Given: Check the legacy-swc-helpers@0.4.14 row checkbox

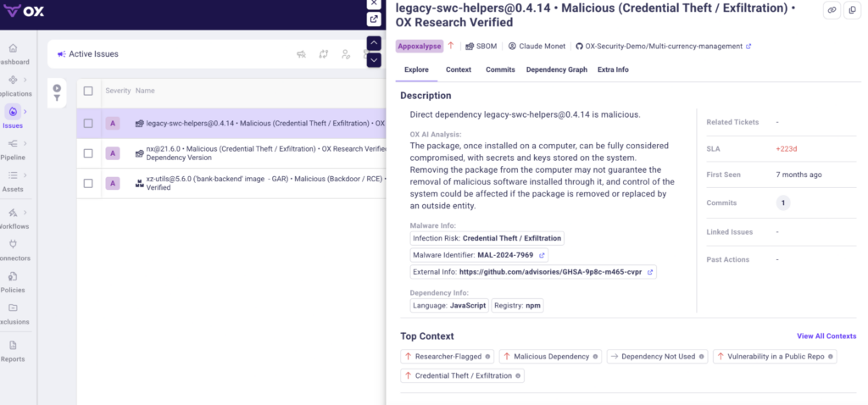Looking at the screenshot, I should pyautogui.click(x=88, y=124).
